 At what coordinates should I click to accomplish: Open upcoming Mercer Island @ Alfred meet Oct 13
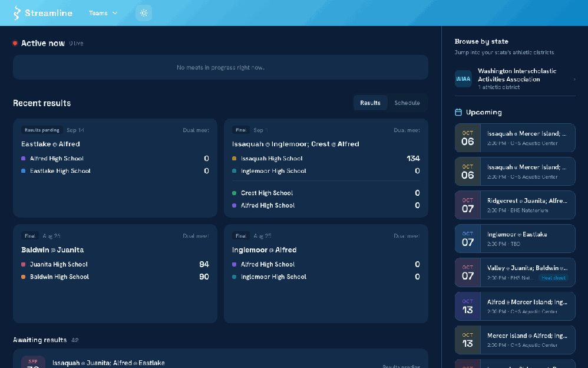click(x=515, y=340)
